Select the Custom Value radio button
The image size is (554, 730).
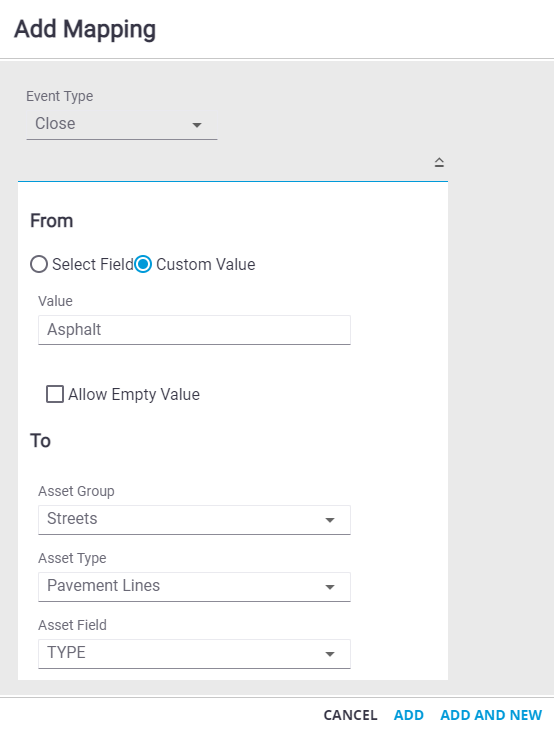[143, 264]
